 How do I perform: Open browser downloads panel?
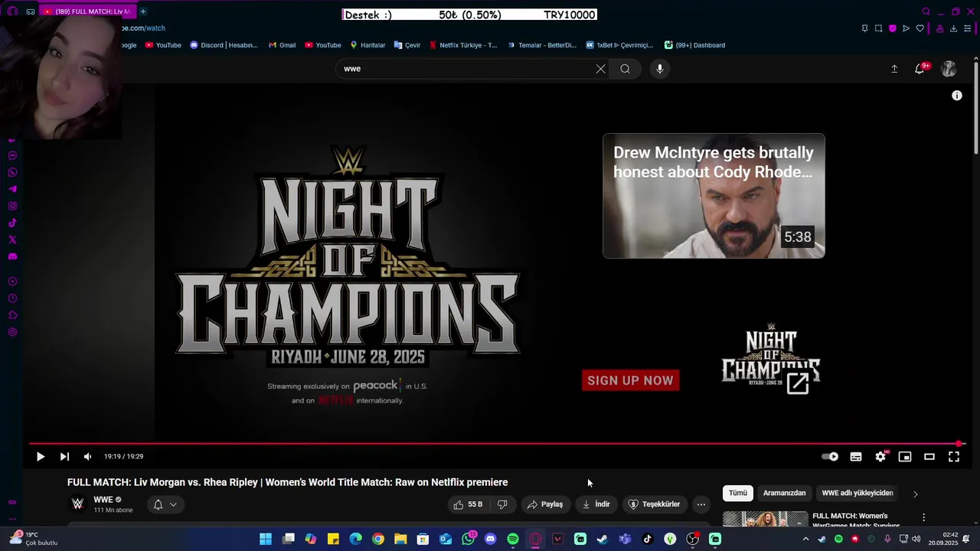tap(953, 28)
